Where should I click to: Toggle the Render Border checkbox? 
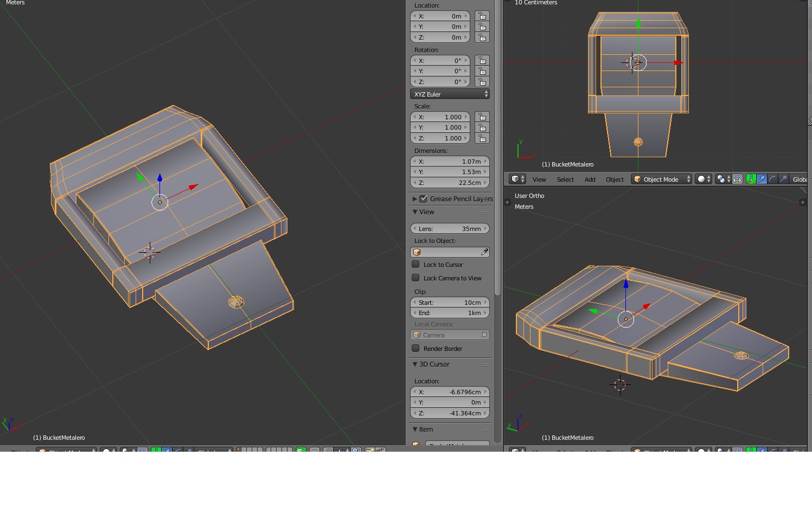coord(415,349)
